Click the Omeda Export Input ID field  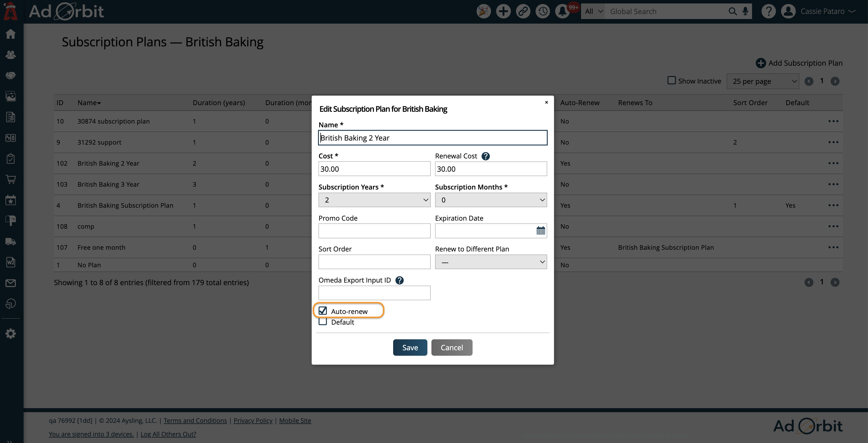click(374, 293)
